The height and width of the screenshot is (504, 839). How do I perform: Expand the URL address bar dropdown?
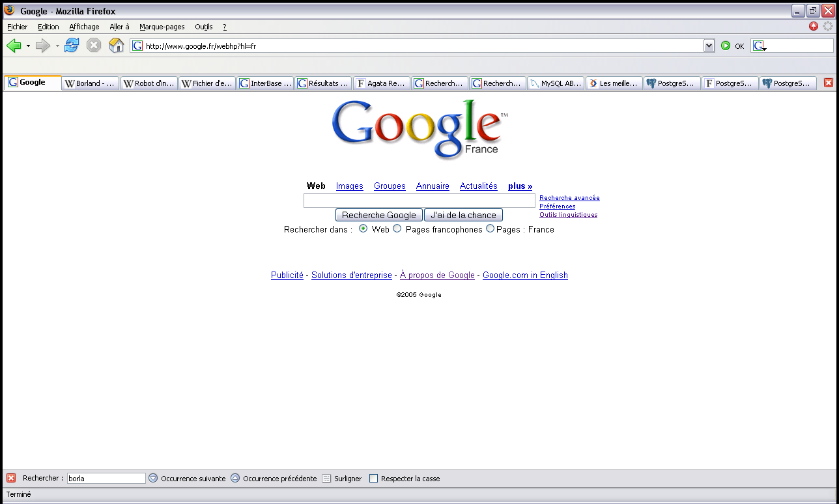coord(709,46)
